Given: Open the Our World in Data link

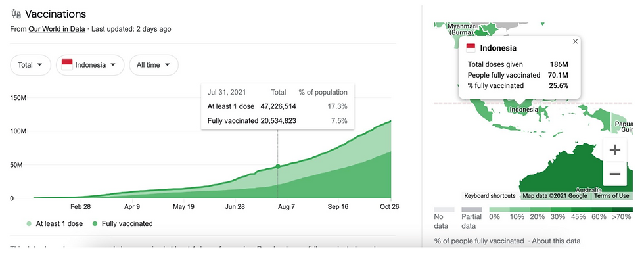Looking at the screenshot, I should 57,29.
